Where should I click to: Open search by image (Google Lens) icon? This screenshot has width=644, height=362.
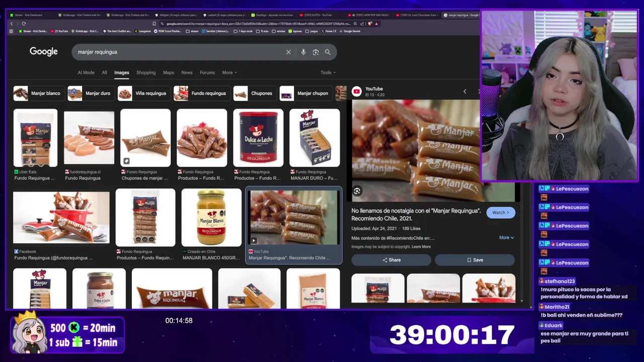[315, 52]
